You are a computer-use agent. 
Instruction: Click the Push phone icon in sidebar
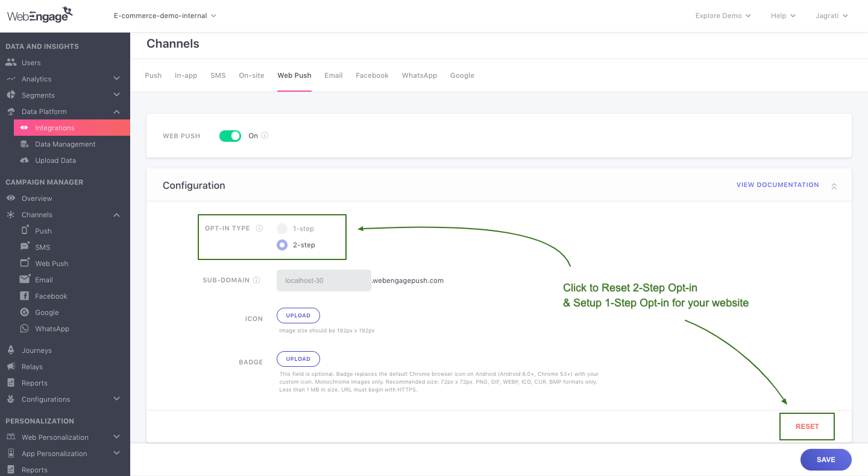25,230
